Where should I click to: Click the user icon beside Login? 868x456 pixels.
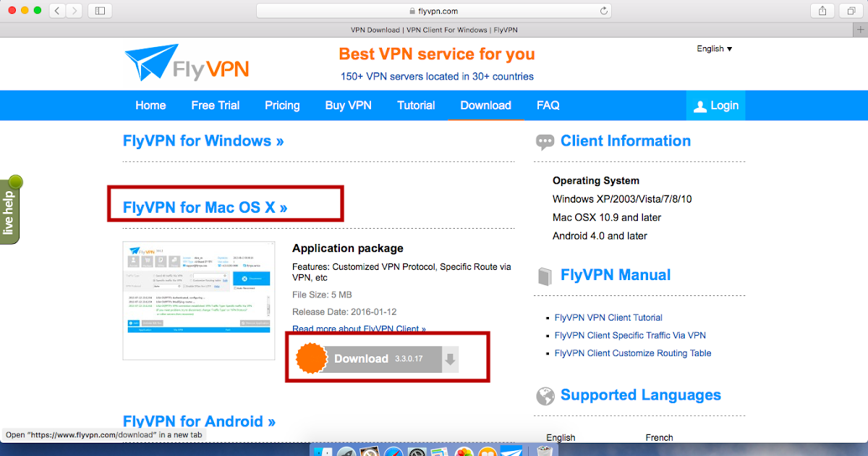699,106
